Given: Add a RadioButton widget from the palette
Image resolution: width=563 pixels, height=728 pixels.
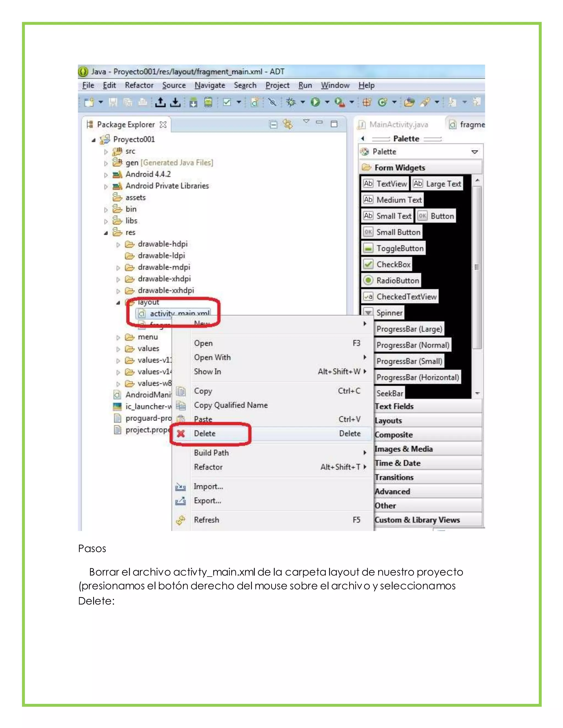Looking at the screenshot, I should tap(391, 280).
